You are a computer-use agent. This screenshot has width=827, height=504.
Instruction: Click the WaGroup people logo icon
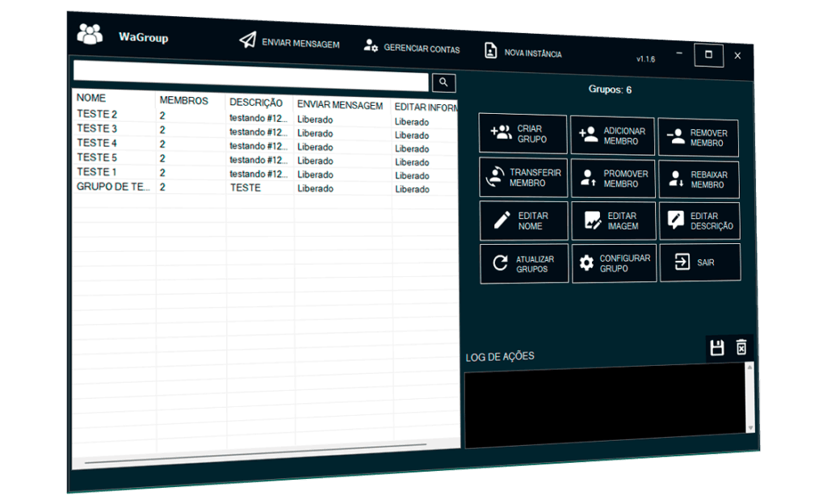pos(90,34)
